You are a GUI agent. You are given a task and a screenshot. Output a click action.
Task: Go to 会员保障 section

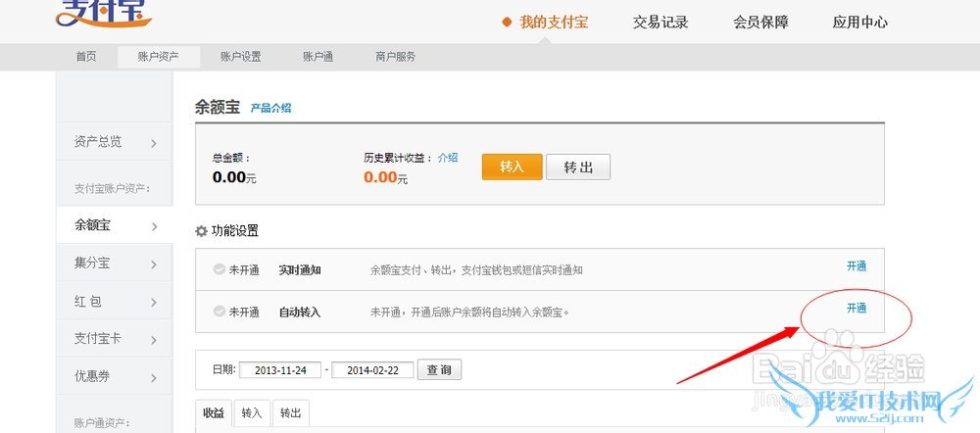point(760,23)
